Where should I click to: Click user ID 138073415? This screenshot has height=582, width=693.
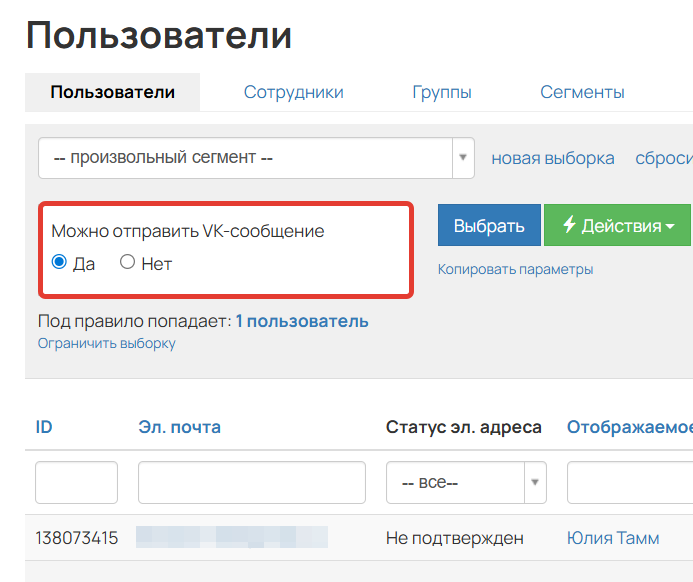click(x=77, y=538)
